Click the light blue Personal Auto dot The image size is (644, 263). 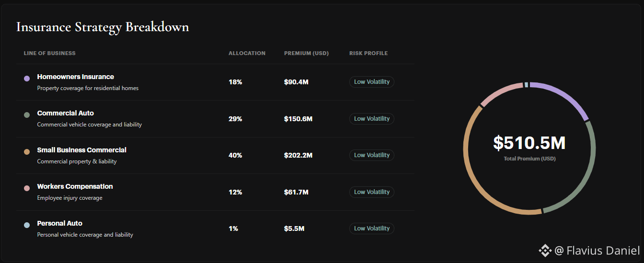[27, 225]
